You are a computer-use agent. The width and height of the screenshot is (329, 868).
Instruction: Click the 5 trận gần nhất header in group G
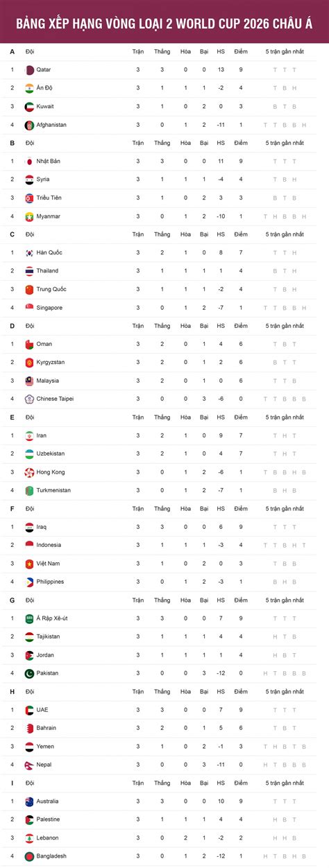click(285, 600)
